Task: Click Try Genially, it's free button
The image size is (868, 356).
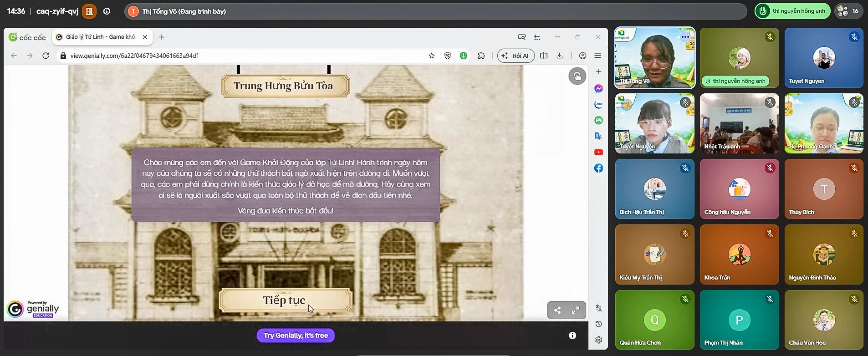Action: [296, 336]
